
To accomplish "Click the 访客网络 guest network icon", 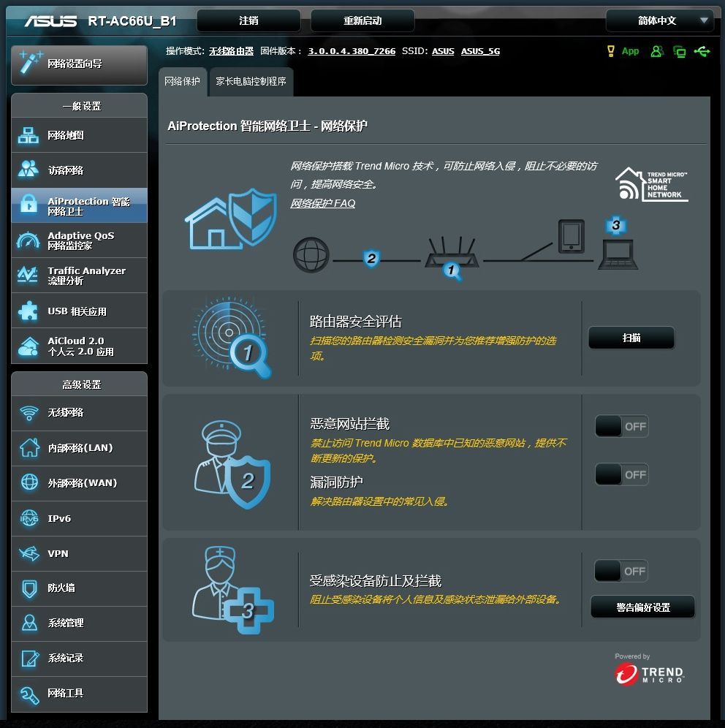I will click(29, 170).
